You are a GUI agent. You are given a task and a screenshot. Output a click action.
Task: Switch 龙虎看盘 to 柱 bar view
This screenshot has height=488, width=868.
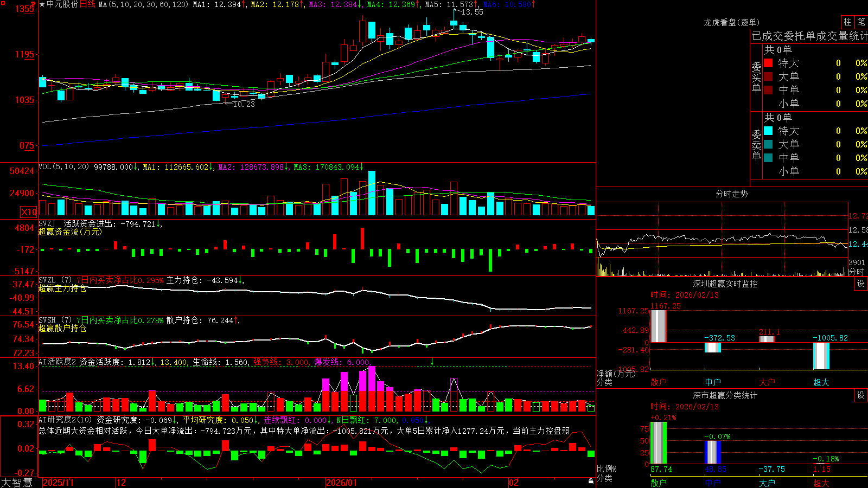click(x=847, y=22)
